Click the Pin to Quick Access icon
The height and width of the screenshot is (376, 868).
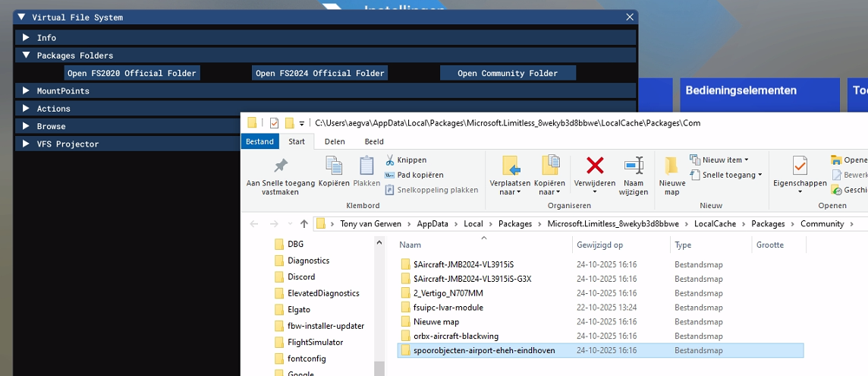[x=281, y=166]
